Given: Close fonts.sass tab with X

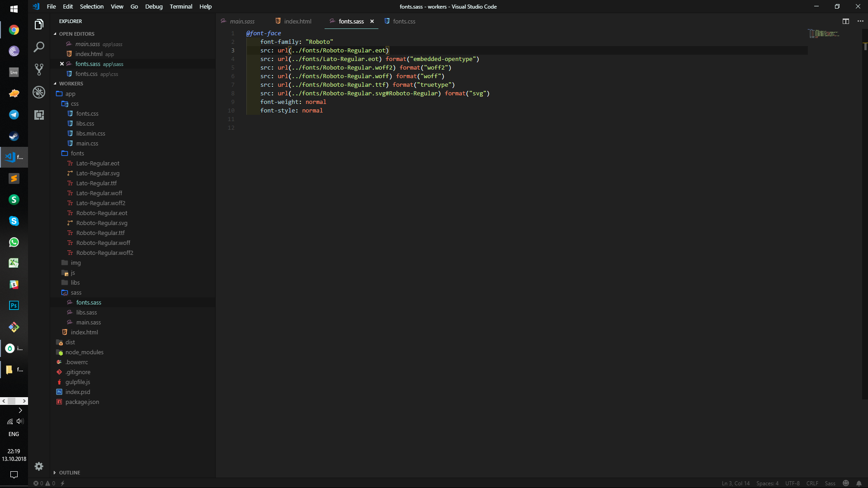Looking at the screenshot, I should 372,21.
